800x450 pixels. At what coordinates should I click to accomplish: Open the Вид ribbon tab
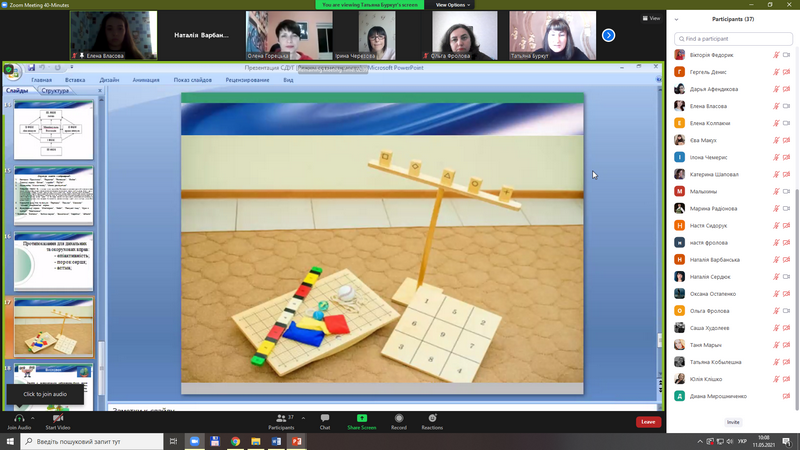click(x=288, y=80)
